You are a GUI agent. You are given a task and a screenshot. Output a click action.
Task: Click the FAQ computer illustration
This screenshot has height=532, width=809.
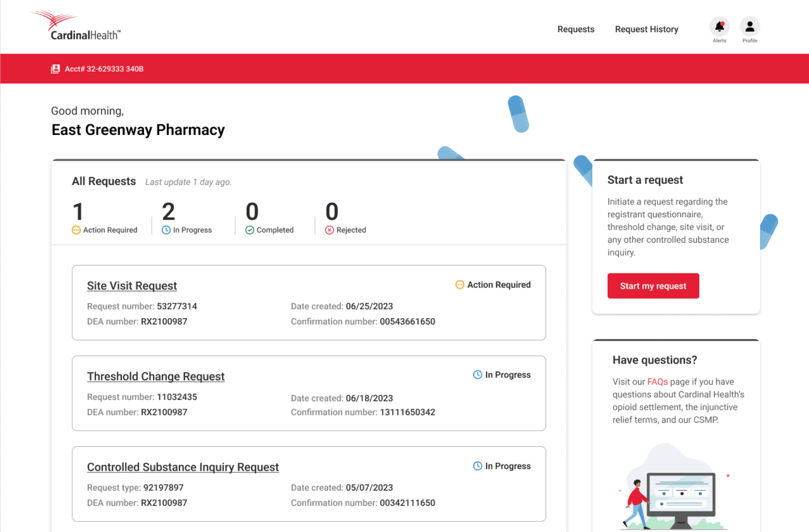pyautogui.click(x=675, y=487)
